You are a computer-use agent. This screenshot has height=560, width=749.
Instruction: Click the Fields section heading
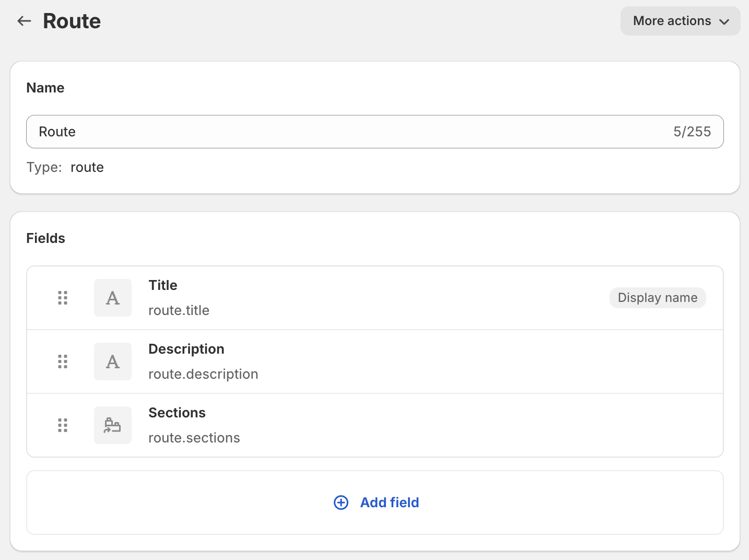tap(45, 238)
